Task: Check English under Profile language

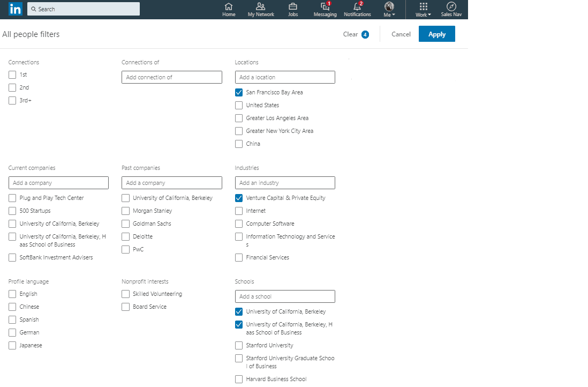Action: click(x=12, y=294)
